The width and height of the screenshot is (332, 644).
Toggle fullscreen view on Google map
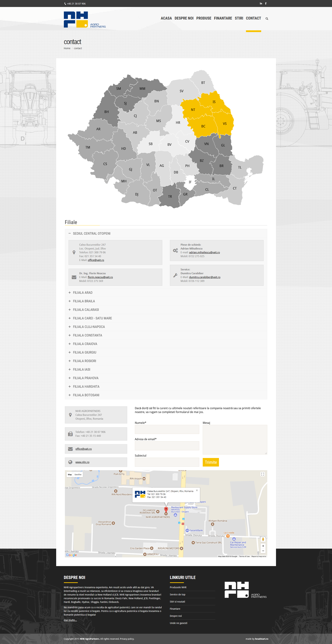click(x=262, y=474)
